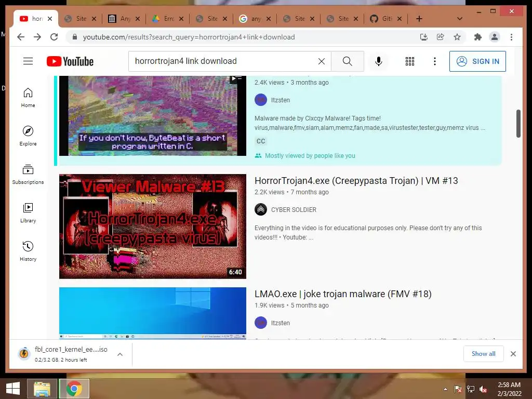The image size is (532, 399).
Task: Open the Chrome extensions puzzle icon
Action: (x=478, y=37)
